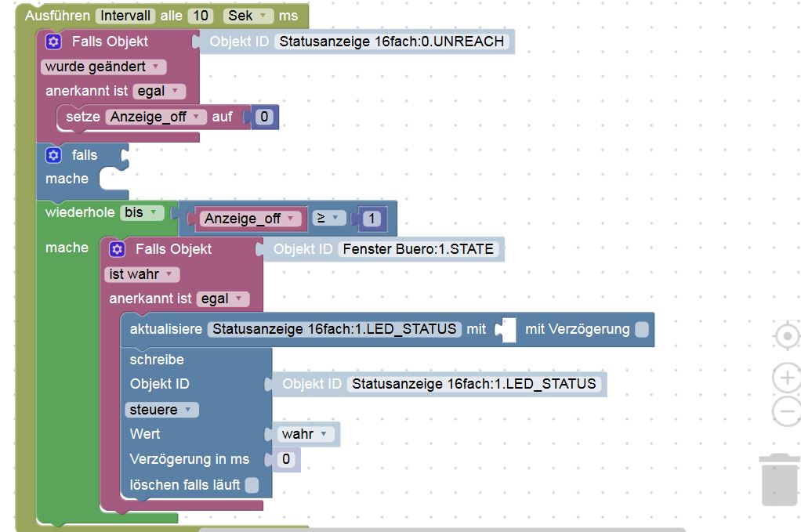Screen dimensions: 801x532
Task: Select the 'Ausführen' block label
Action: [x=57, y=16]
